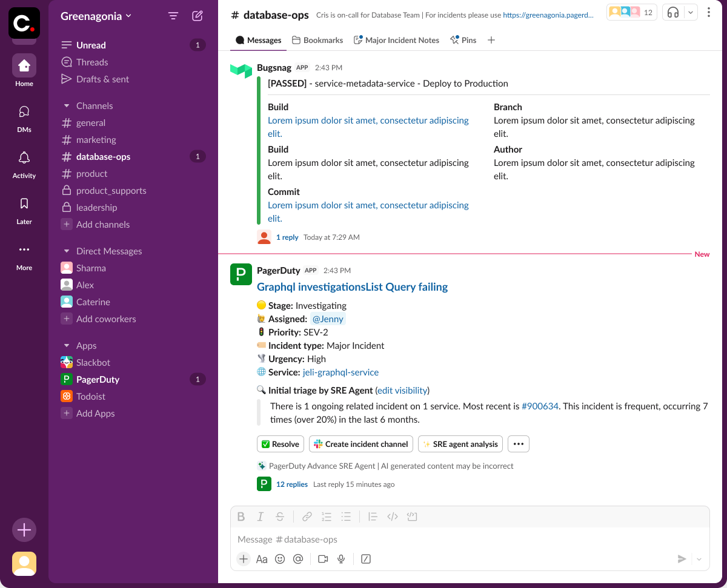Collapse the Channels section

tap(67, 105)
